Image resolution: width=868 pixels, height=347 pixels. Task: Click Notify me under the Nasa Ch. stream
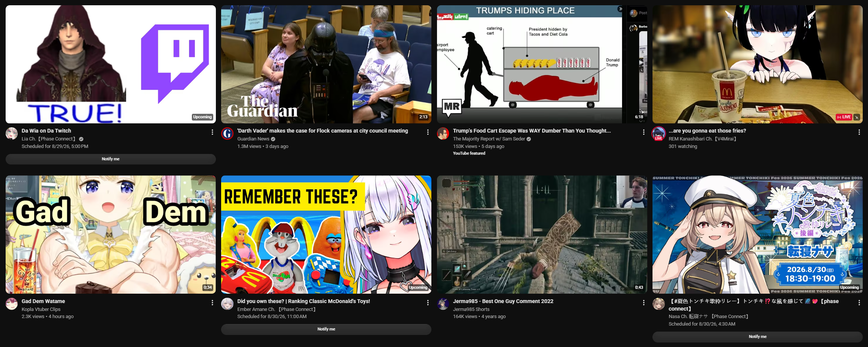pyautogui.click(x=758, y=337)
